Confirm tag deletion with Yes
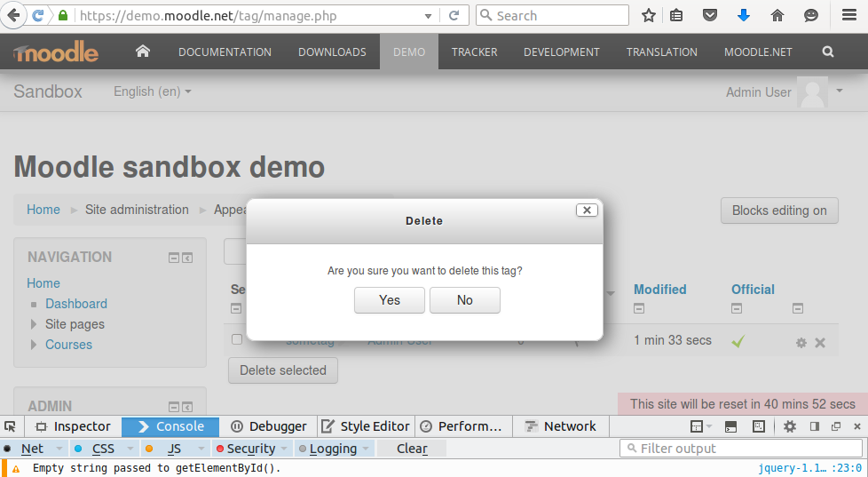Viewport: 868px width, 477px height. (389, 300)
